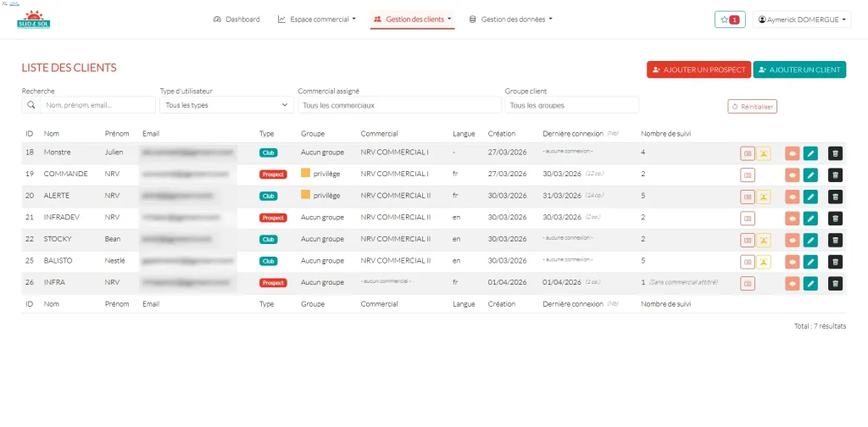Click AJOUTER UN CLIENT button
The image size is (868, 427).
tap(799, 69)
